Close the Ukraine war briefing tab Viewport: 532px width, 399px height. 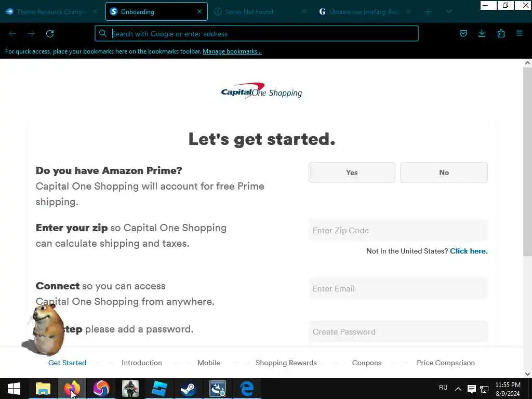[x=408, y=11]
